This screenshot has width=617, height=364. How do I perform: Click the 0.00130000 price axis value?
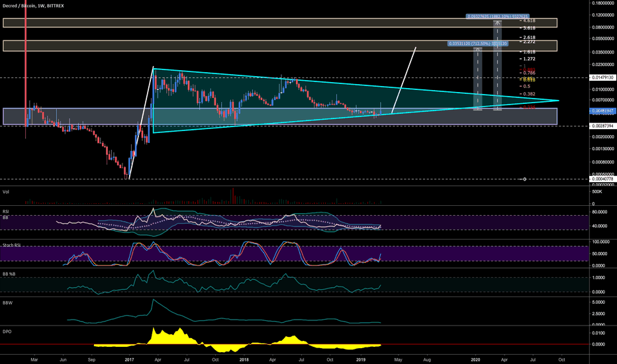603,149
